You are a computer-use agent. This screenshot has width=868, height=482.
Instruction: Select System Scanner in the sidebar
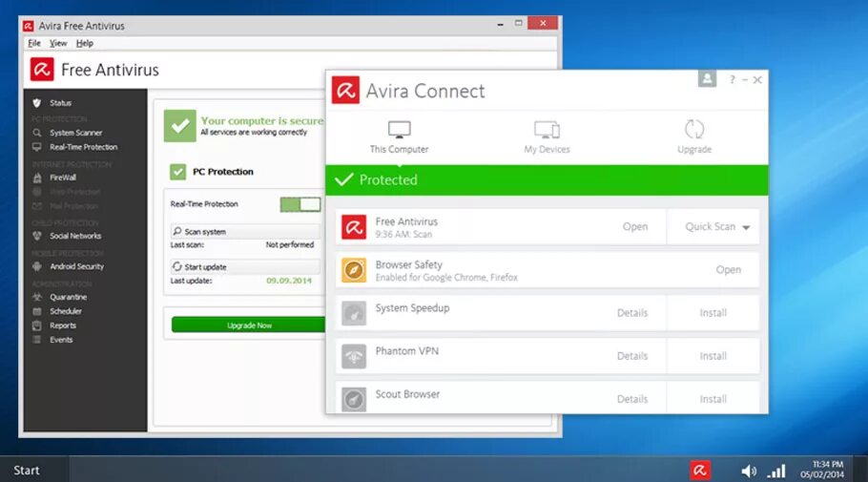[x=76, y=133]
